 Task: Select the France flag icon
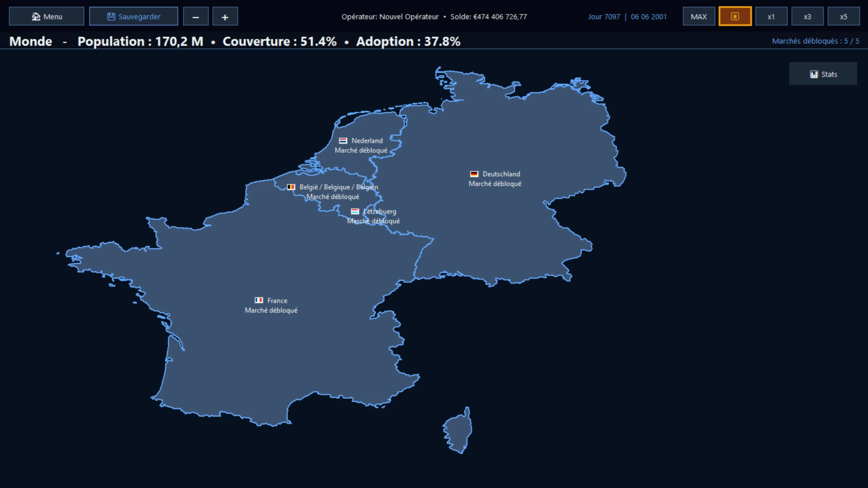tap(259, 300)
